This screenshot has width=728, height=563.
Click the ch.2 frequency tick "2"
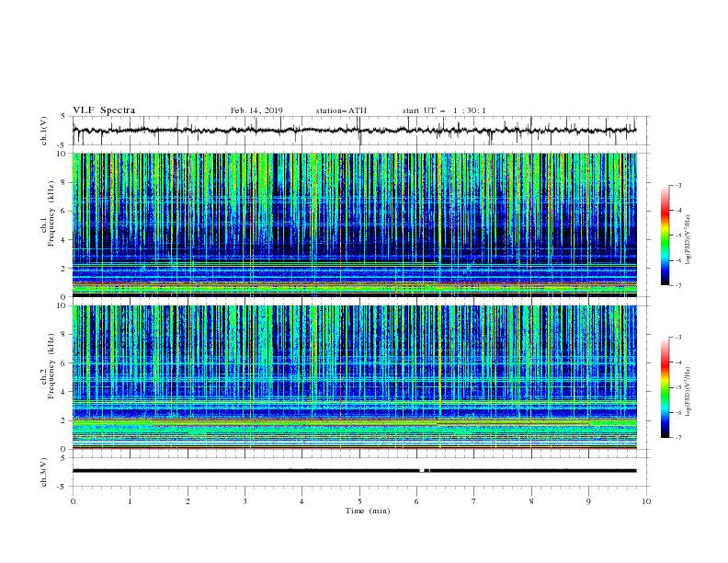pyautogui.click(x=64, y=420)
